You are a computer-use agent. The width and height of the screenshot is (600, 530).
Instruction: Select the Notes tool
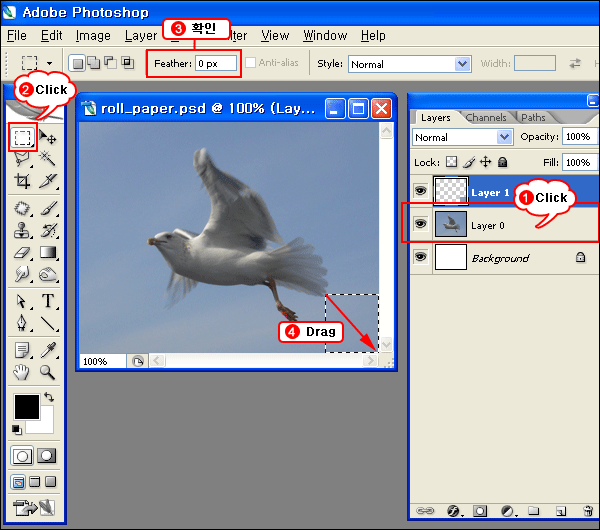[x=22, y=350]
